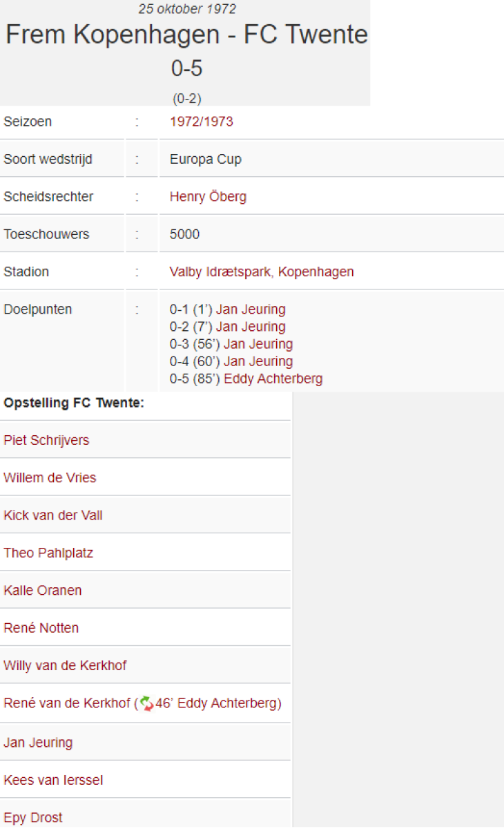
Task: Click Jan Jeuring on 0-3 goal
Action: pos(258,344)
